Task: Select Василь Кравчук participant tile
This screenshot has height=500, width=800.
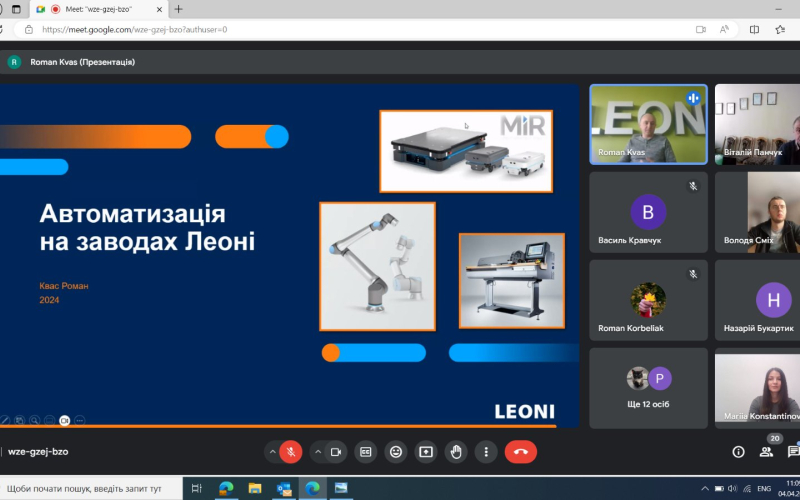Action: click(648, 212)
